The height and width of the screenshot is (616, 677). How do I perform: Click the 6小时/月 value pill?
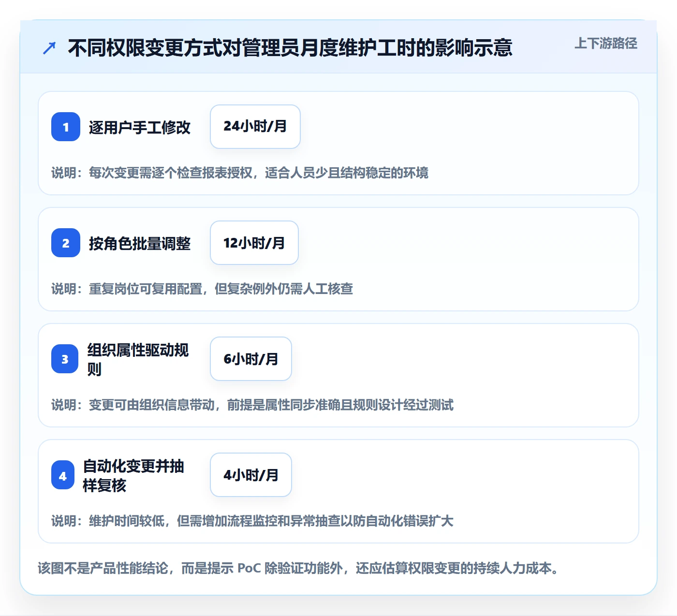click(x=251, y=359)
